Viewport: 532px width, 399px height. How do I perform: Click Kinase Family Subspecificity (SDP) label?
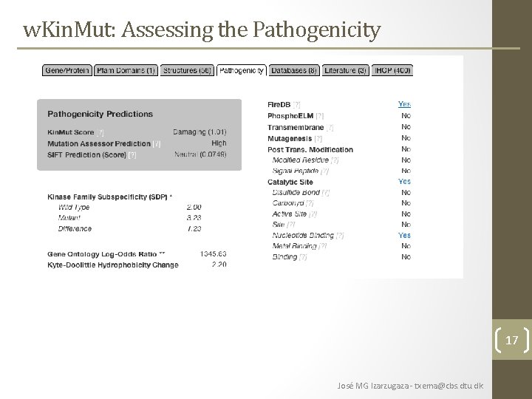click(x=107, y=197)
